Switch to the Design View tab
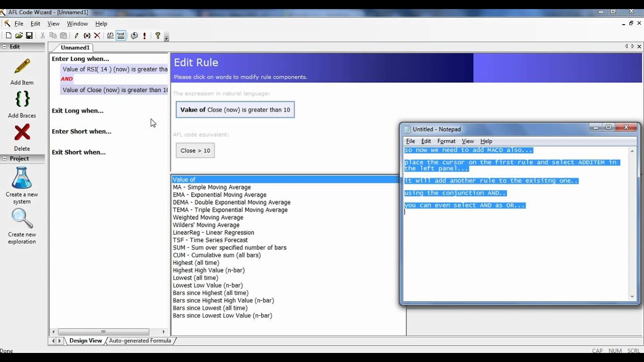The height and width of the screenshot is (362, 644). pyautogui.click(x=86, y=340)
